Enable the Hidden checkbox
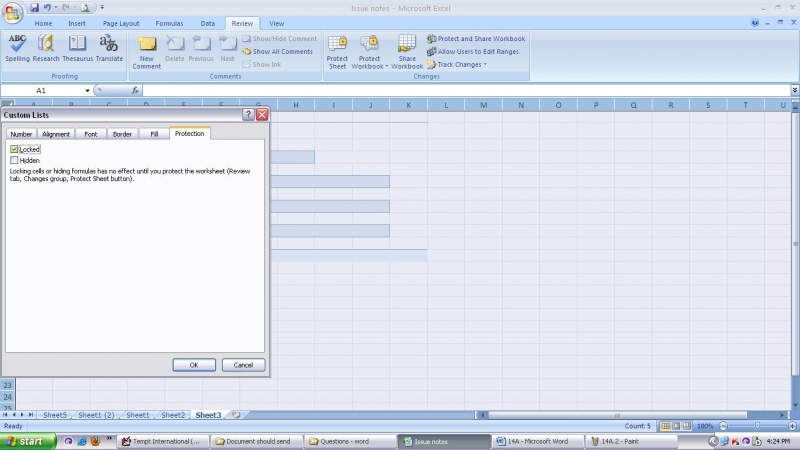Image resolution: width=800 pixels, height=450 pixels. [15, 160]
